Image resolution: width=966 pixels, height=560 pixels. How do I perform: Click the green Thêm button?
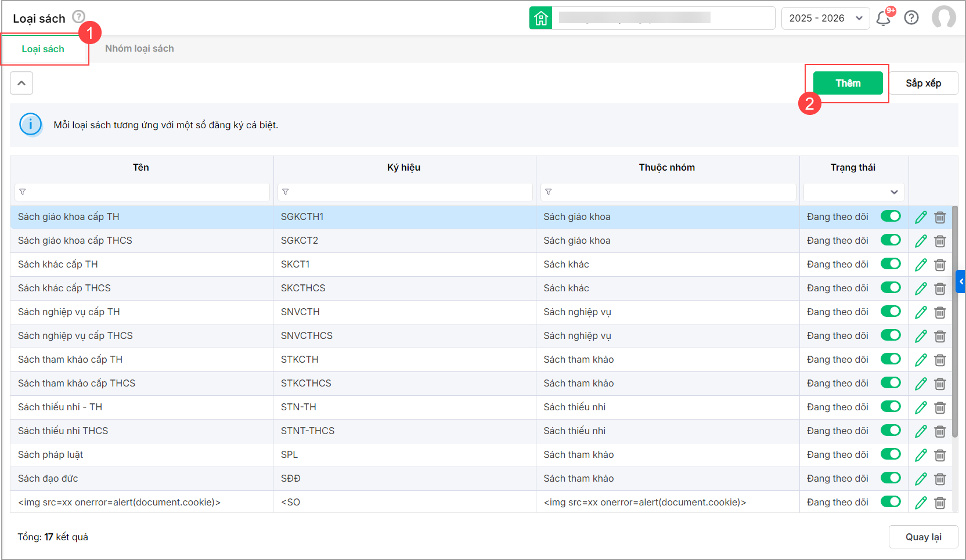[848, 83]
